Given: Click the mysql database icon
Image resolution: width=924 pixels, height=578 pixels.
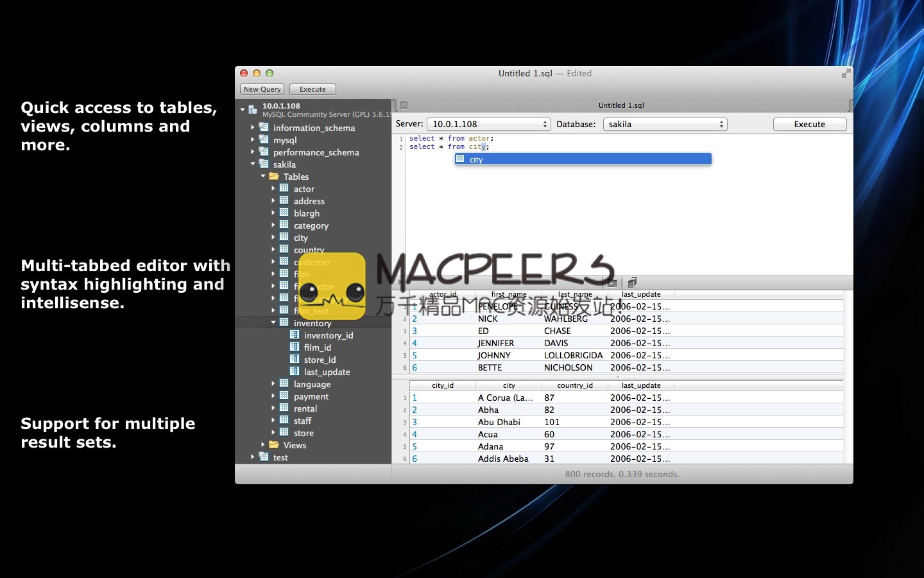Looking at the screenshot, I should pos(264,140).
